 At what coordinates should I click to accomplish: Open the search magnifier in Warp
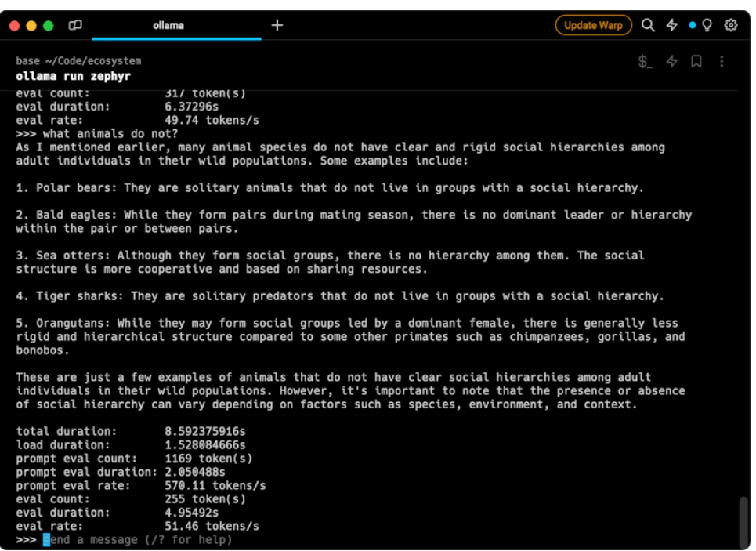point(648,25)
